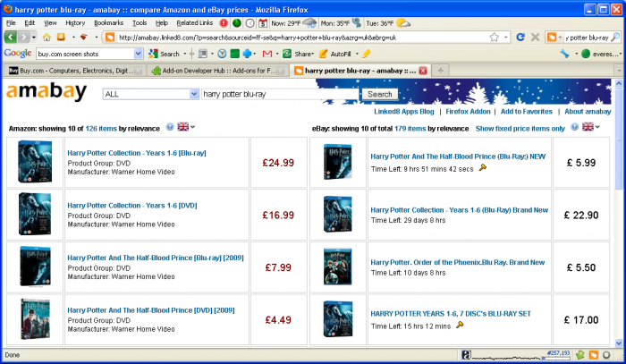Open the Now 29°F weather forecast
Screen dimensions: 626x364
294,23
